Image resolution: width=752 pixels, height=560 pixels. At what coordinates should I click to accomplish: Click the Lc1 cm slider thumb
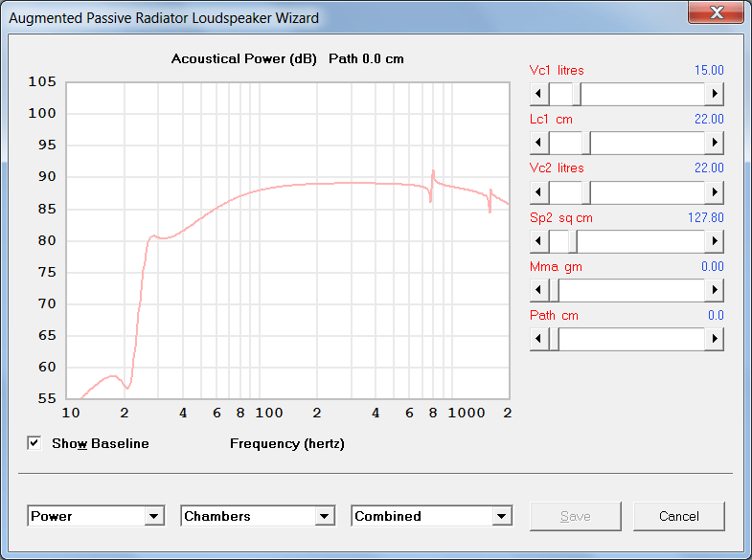586,143
